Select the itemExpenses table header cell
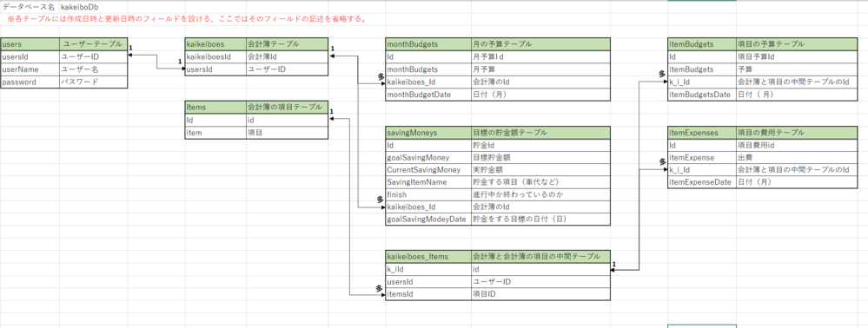The image size is (868, 328). 702,133
